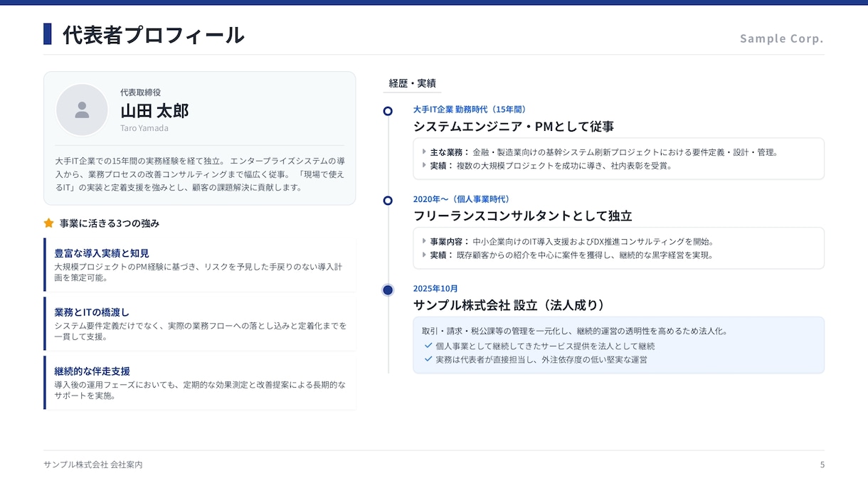Click the slide title 代表者プロフィール
Viewport: 868px width, 488px height.
point(154,35)
